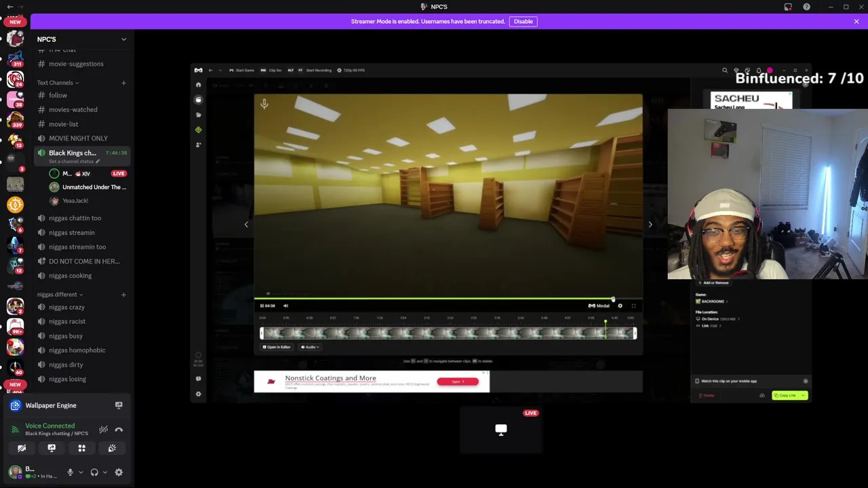The height and width of the screenshot is (488, 868).
Task: Expand the Audio dropdown below timeline
Action: (x=310, y=347)
